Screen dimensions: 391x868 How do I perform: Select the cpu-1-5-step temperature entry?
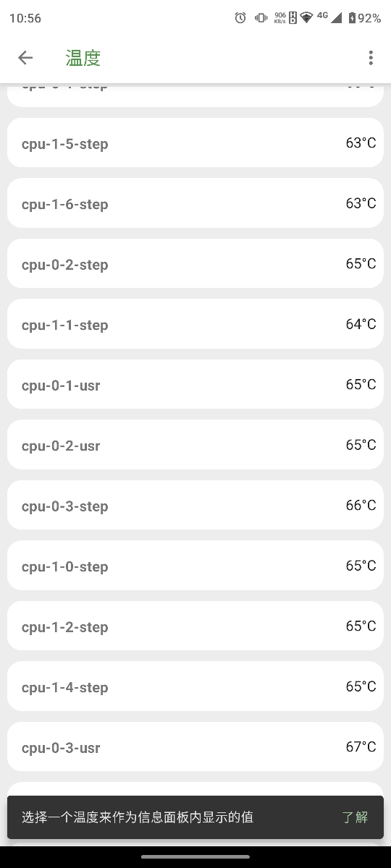click(195, 143)
